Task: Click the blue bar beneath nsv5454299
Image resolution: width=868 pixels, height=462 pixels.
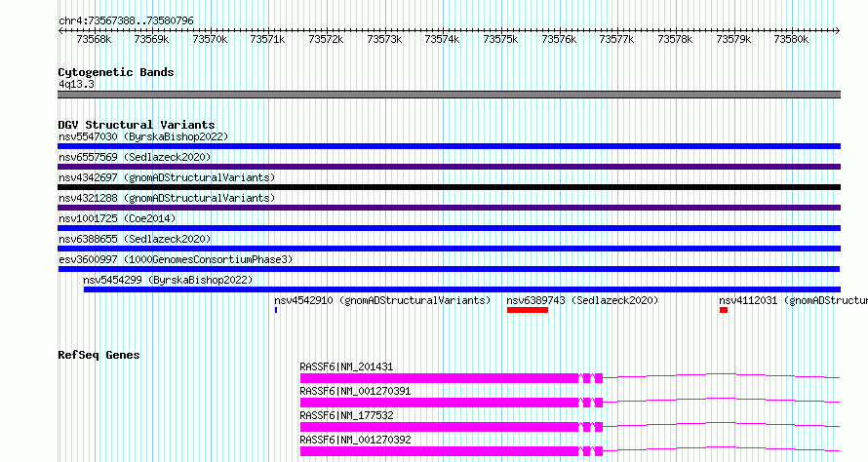Action: 462,289
